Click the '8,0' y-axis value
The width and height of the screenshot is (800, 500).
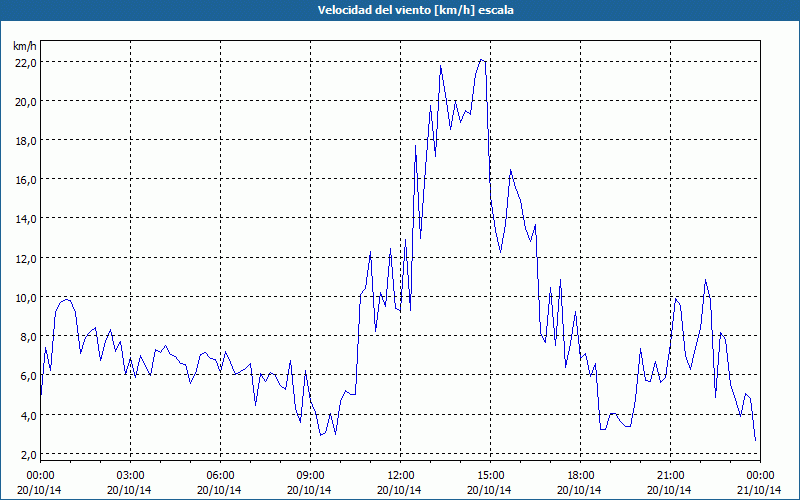28,337
